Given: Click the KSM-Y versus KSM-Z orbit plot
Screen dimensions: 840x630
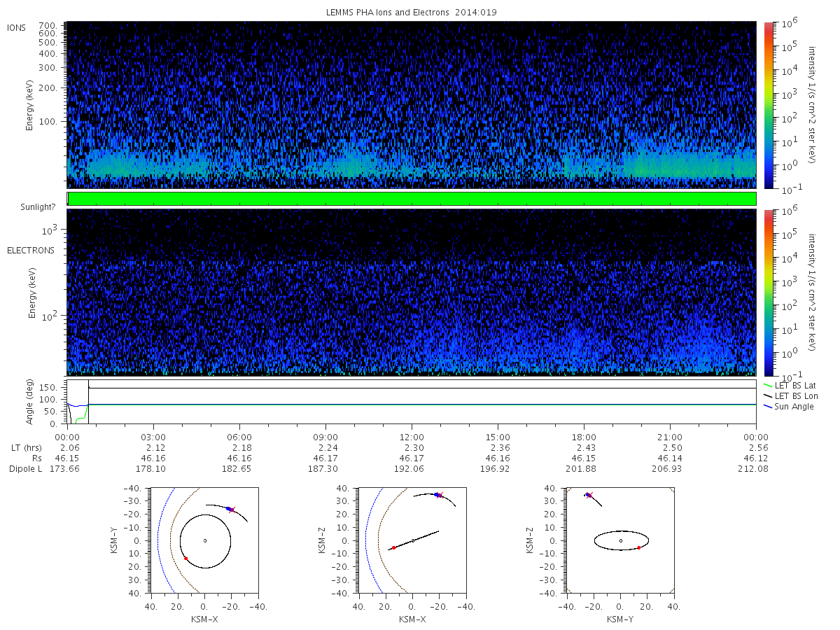Looking at the screenshot, I should coord(620,540).
